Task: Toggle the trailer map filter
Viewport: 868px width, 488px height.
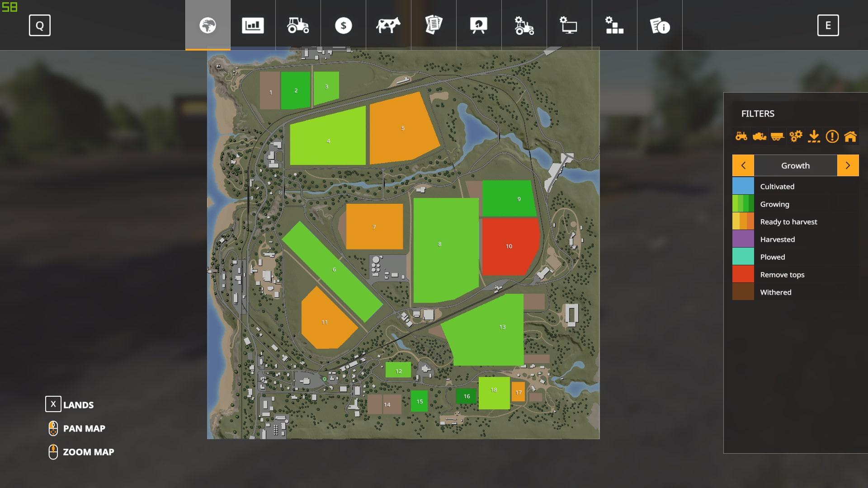Action: pos(777,136)
